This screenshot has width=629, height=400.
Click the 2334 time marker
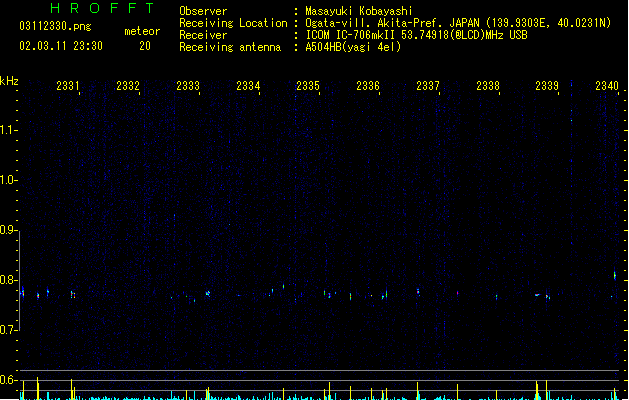pyautogui.click(x=248, y=85)
